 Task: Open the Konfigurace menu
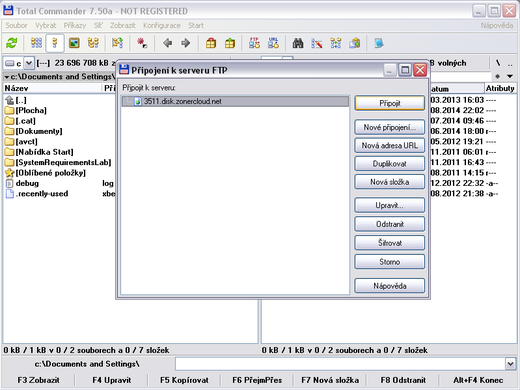coord(162,25)
